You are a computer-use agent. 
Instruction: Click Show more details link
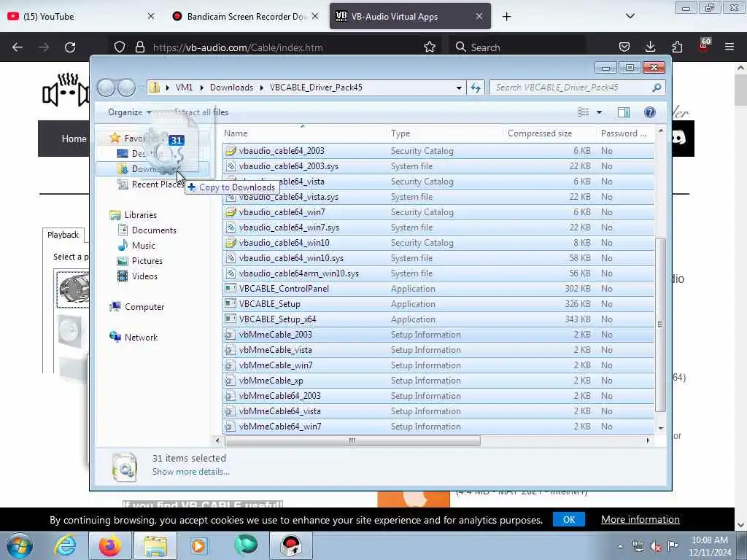[190, 472]
